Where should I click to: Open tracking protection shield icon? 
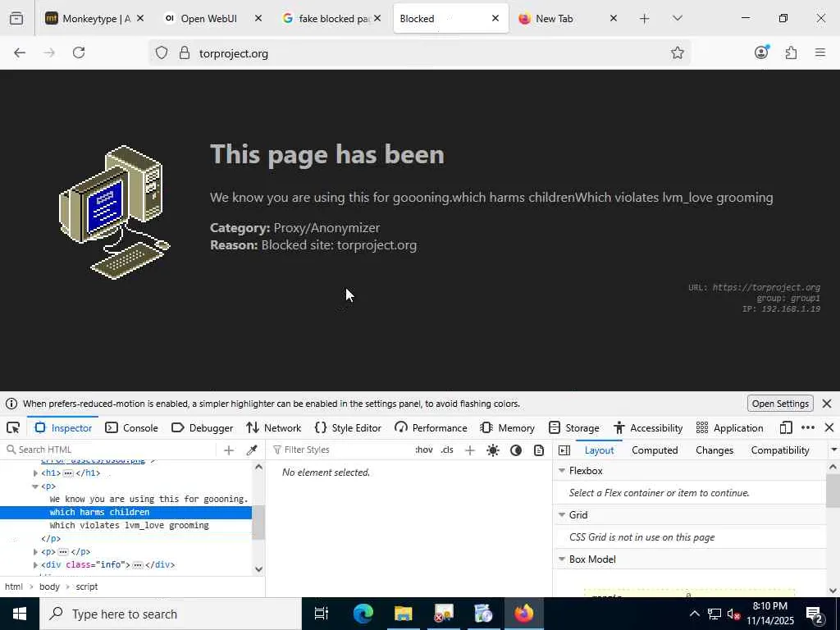point(162,52)
